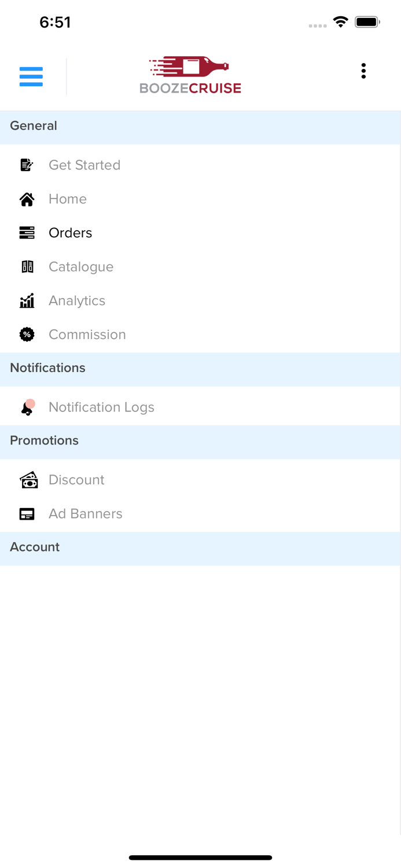Click the Discount cash icon
This screenshot has height=868, width=401.
coord(28,480)
